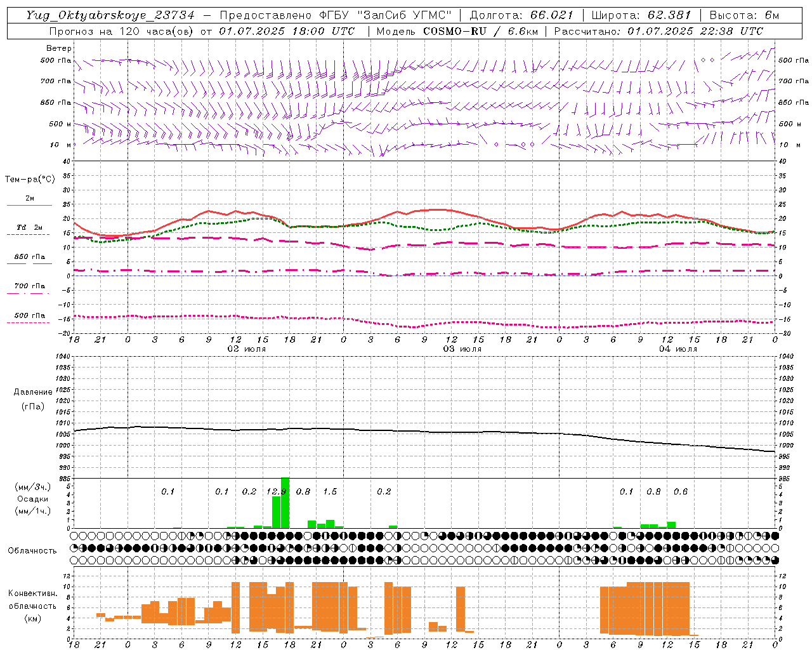Click the tallest green precipitation bar
The image size is (812, 650).
pos(285,503)
